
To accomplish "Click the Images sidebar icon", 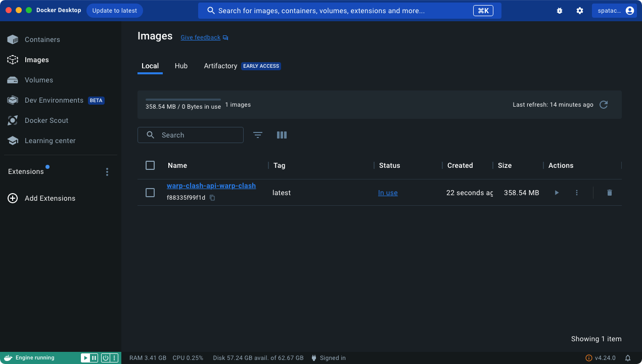I will click(13, 60).
